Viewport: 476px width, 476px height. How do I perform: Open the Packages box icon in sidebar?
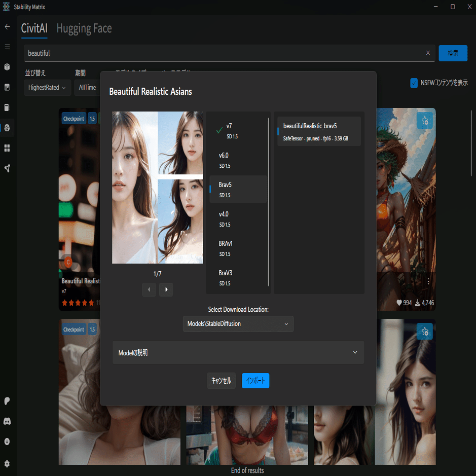click(x=7, y=67)
